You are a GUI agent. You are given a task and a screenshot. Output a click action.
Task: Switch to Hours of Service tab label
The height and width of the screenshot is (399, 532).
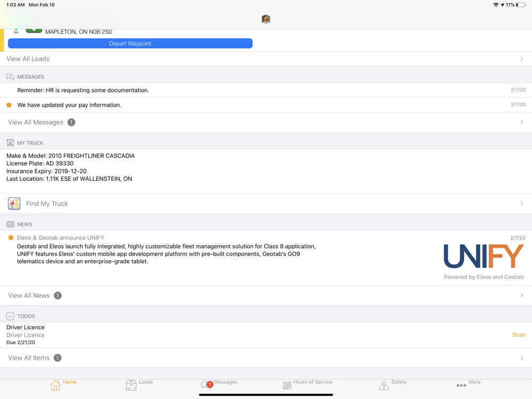313,382
